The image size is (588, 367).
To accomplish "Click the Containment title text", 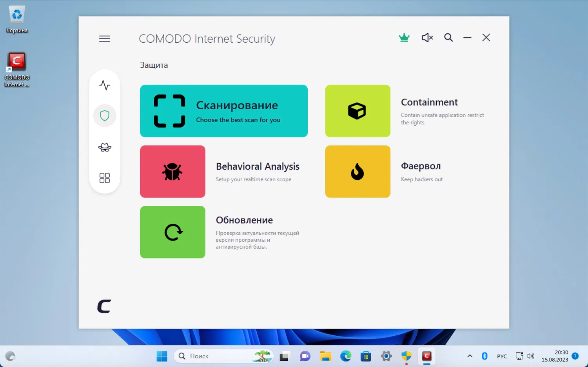I will [x=429, y=102].
